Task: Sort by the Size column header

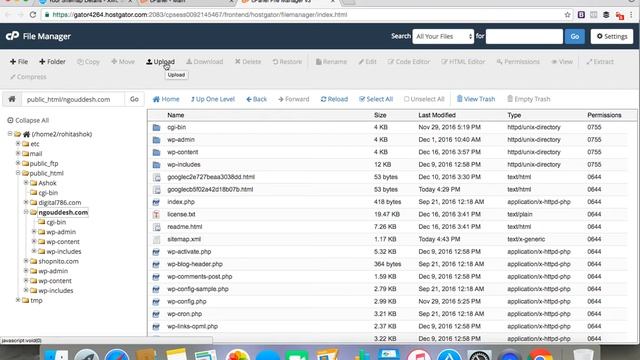Action: [380, 115]
